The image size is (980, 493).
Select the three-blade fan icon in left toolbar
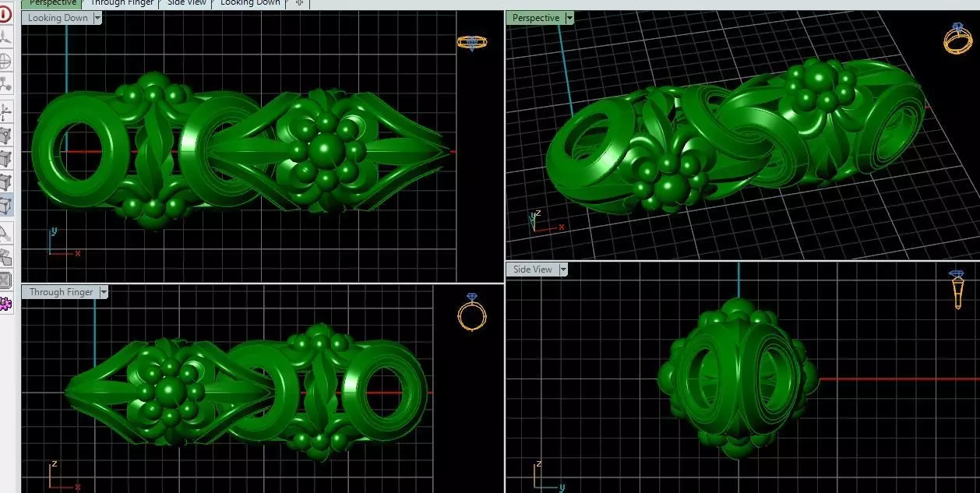click(x=5, y=37)
